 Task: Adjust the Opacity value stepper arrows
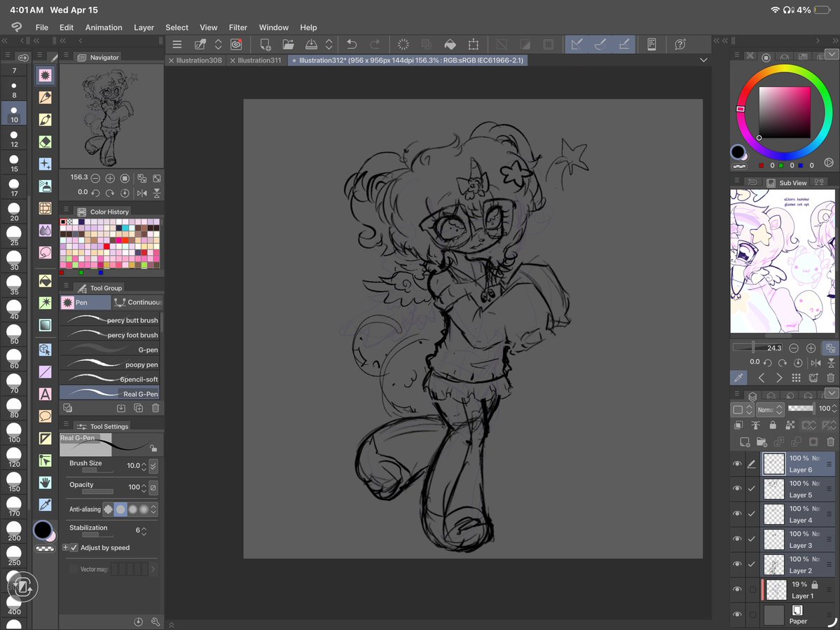click(144, 488)
